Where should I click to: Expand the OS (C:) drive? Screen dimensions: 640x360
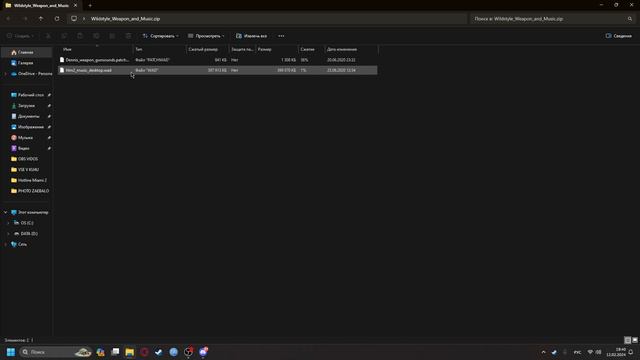pyautogui.click(x=9, y=223)
